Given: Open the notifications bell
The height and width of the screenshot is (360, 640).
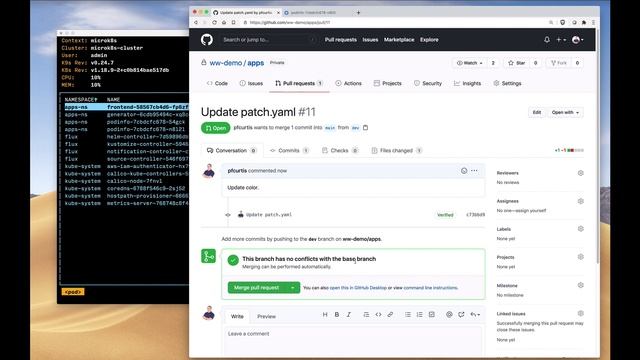Looking at the screenshot, I should (547, 40).
